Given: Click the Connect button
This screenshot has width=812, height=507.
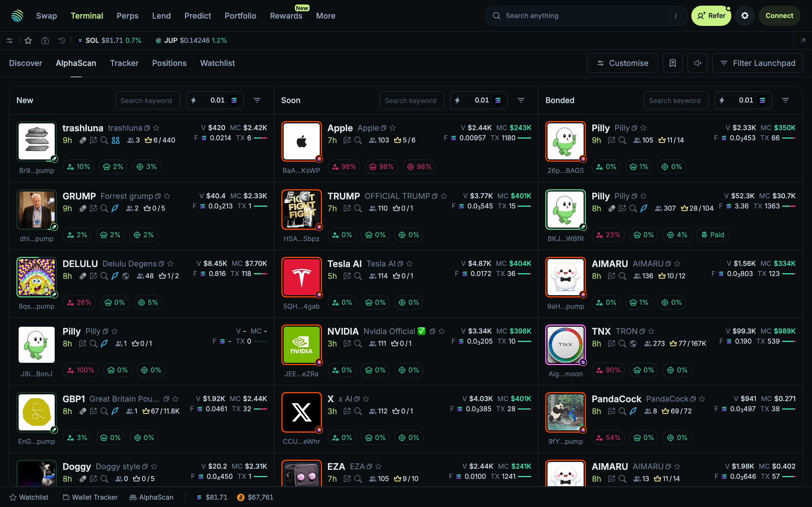Looking at the screenshot, I should [779, 15].
